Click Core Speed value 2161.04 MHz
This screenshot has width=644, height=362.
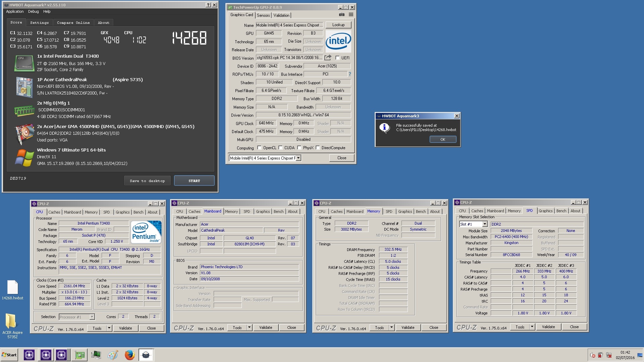[x=74, y=286]
